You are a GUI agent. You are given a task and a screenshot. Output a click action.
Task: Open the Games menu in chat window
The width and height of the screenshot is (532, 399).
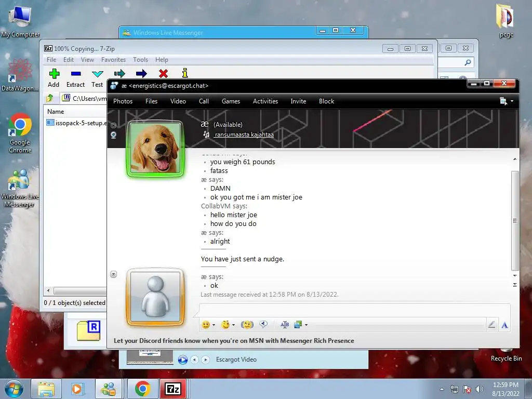pyautogui.click(x=231, y=101)
